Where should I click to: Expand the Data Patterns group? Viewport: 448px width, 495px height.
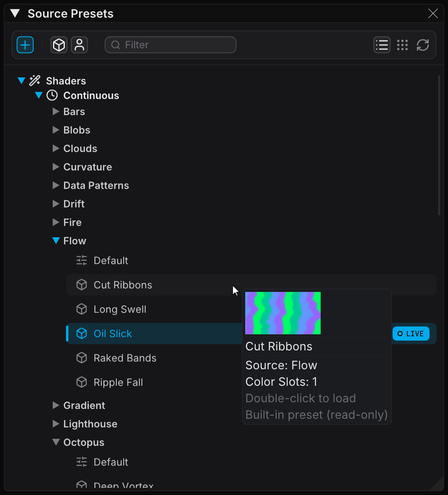[56, 185]
